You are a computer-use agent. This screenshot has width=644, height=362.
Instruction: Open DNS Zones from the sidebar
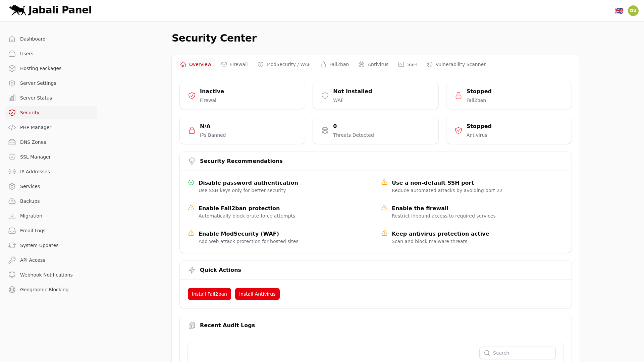(33, 142)
